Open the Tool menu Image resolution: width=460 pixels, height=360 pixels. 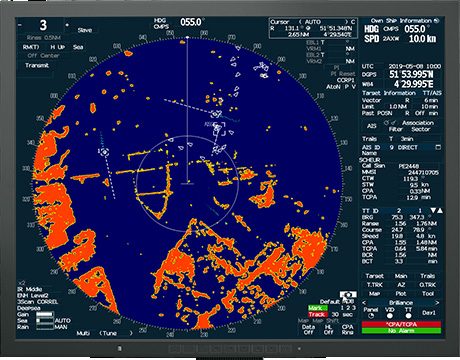[428, 294]
